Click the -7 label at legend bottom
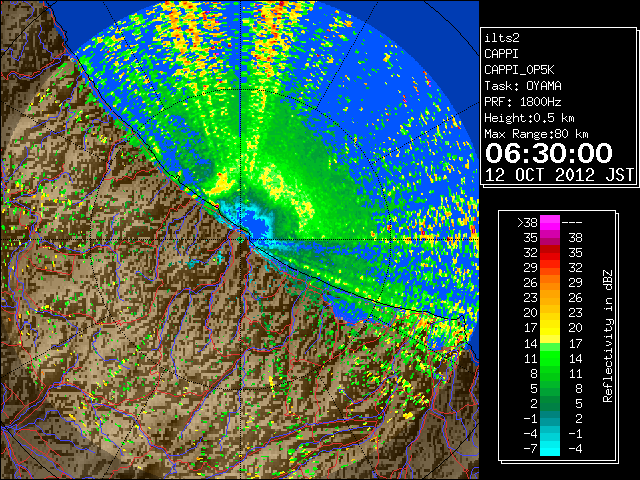640x480 pixels. click(x=530, y=449)
